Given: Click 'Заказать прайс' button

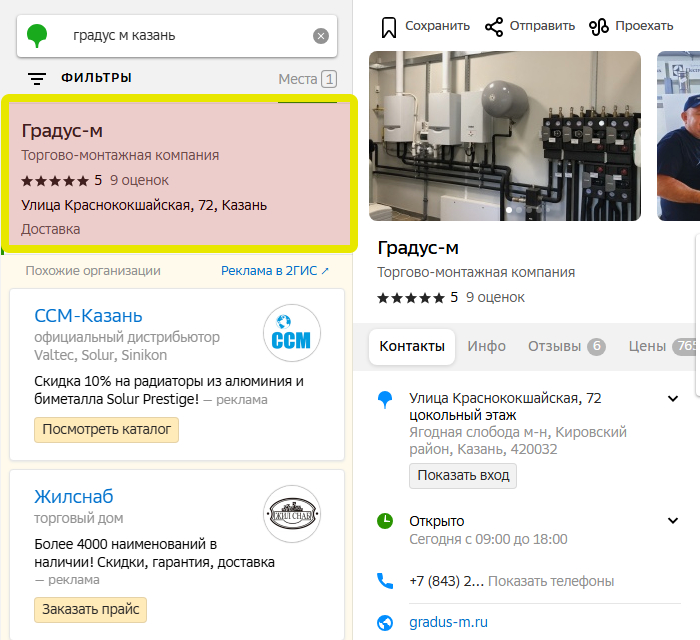Looking at the screenshot, I should click(x=91, y=610).
